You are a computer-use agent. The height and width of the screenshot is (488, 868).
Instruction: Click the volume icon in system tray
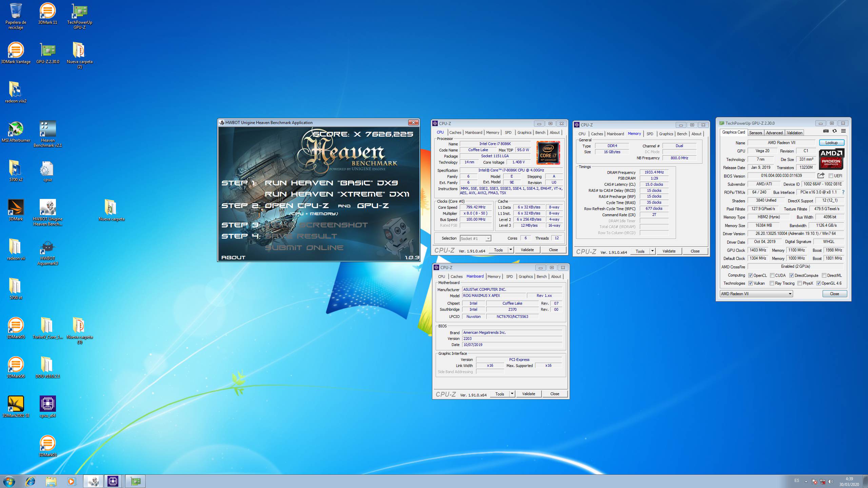pyautogui.click(x=830, y=482)
